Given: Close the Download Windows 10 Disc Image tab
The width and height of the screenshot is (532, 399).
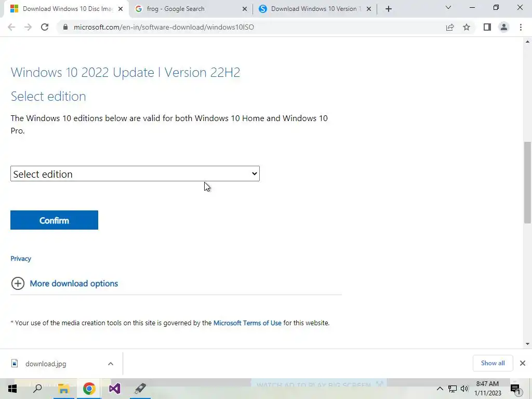Looking at the screenshot, I should tap(121, 9).
